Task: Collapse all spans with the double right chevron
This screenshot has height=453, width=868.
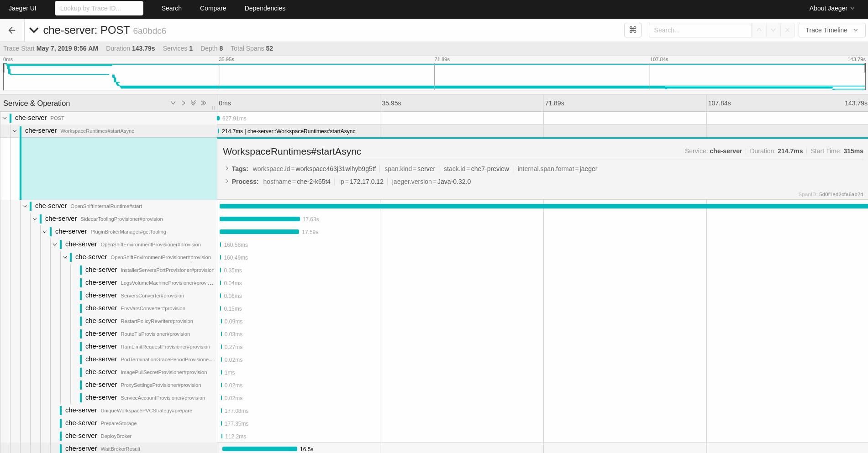Action: click(x=204, y=103)
